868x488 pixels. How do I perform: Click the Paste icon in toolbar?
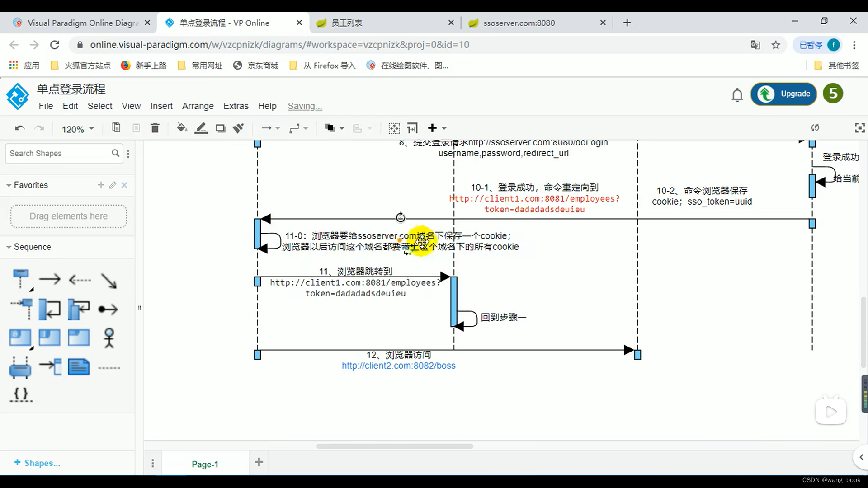pyautogui.click(x=136, y=128)
